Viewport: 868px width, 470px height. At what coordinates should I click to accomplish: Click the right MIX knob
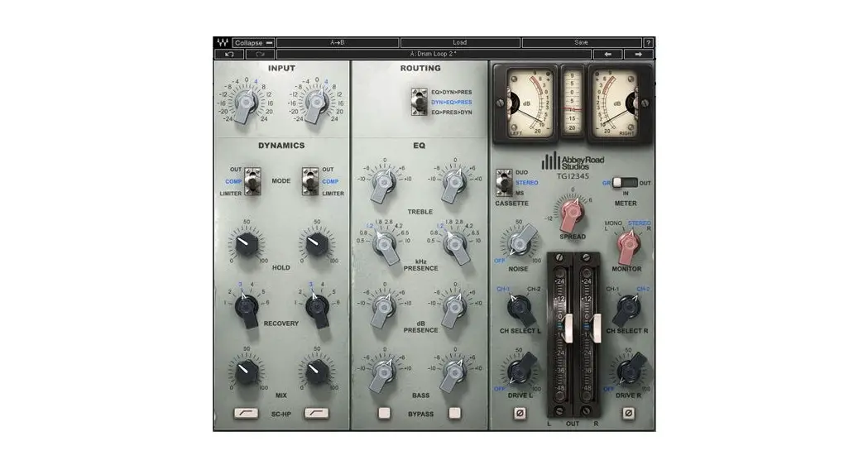316,372
